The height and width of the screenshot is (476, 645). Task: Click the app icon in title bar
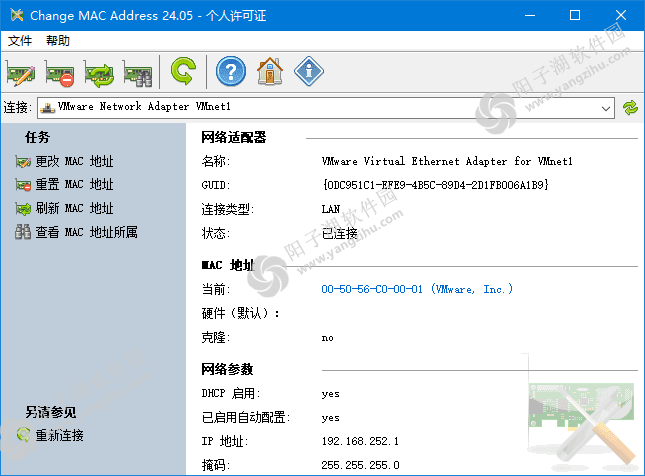tap(17, 15)
